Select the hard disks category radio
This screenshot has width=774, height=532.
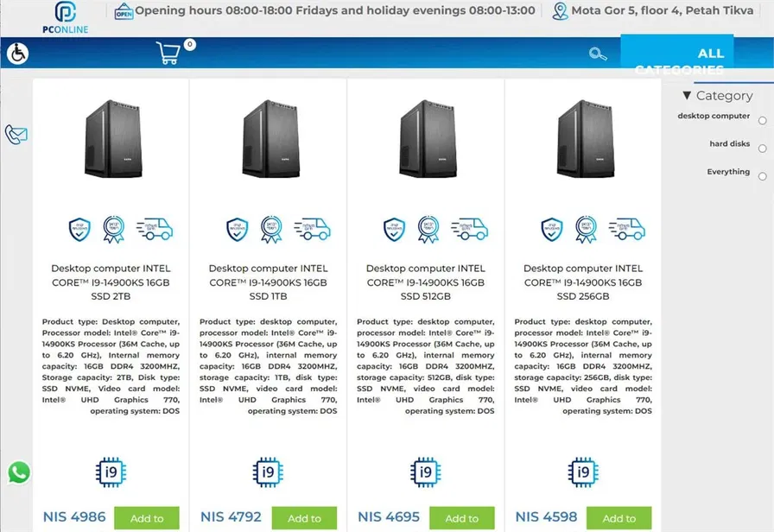click(x=762, y=149)
